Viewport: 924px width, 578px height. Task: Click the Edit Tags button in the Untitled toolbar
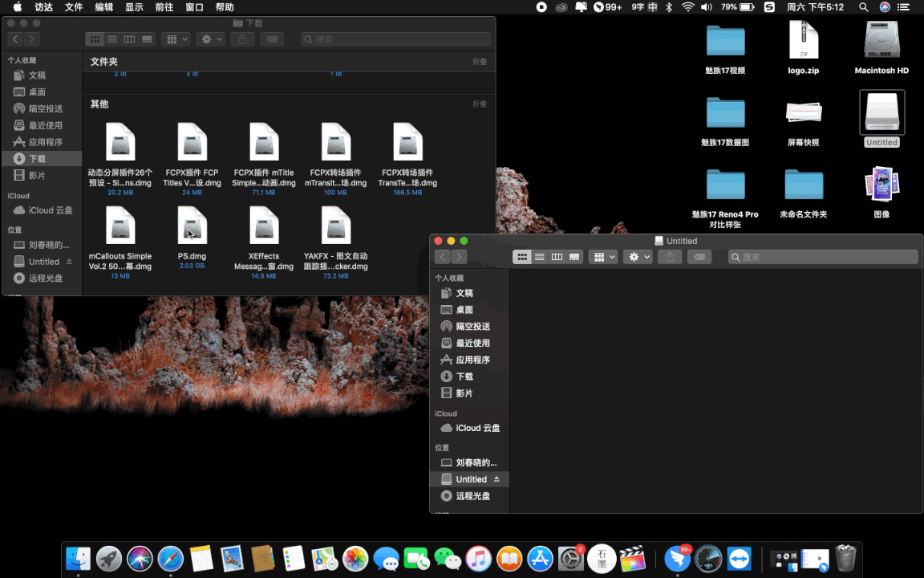tap(699, 257)
